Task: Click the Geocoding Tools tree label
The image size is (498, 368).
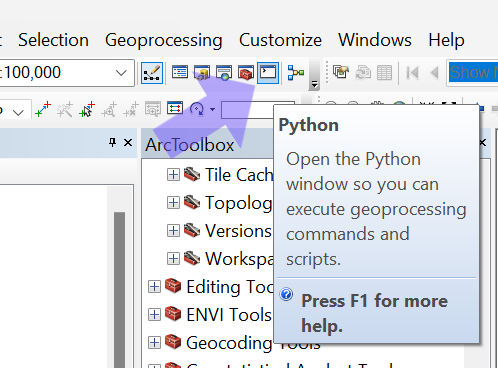Action: tap(253, 343)
